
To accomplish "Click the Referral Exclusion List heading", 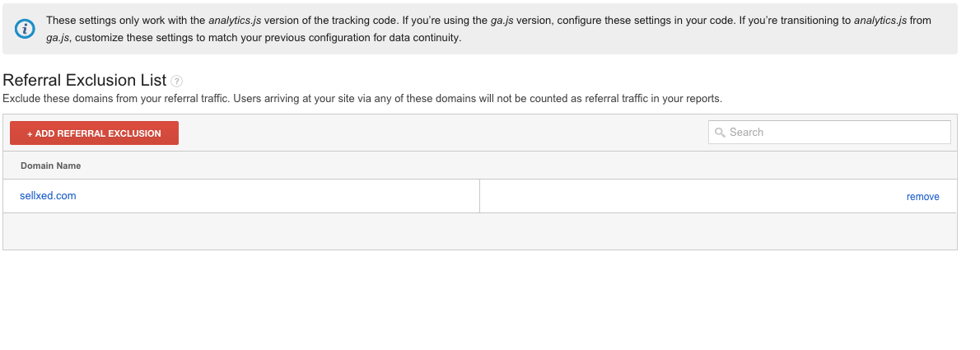I will coord(85,81).
